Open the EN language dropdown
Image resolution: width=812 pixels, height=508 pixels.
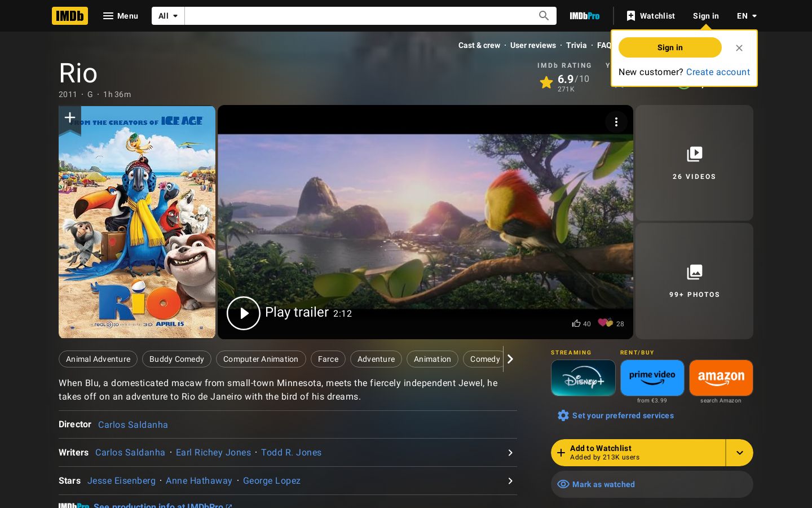[x=747, y=16]
